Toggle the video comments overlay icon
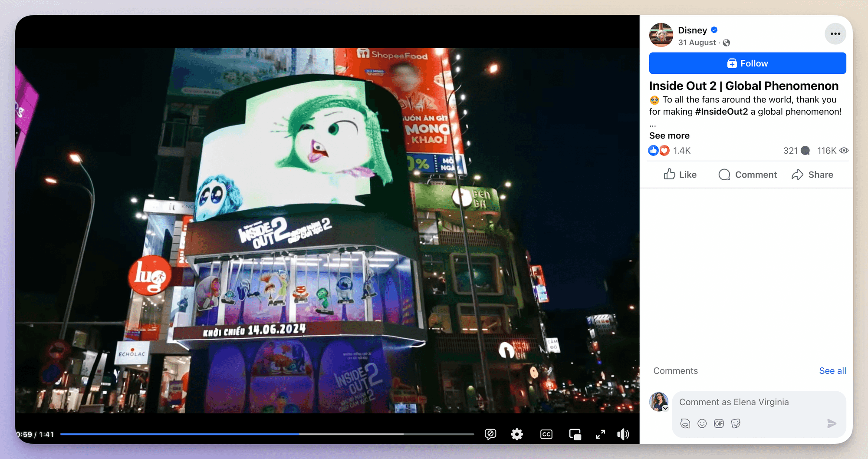Viewport: 868px width, 459px height. [490, 434]
